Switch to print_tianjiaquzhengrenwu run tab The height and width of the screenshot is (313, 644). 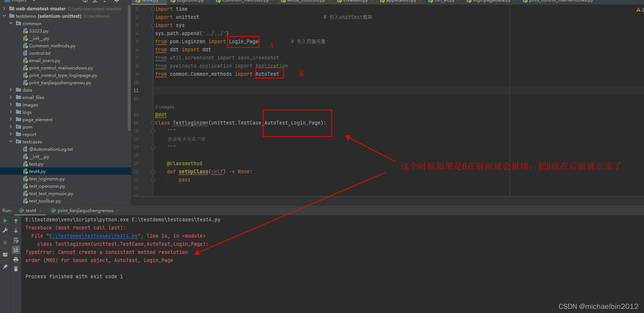click(85, 211)
